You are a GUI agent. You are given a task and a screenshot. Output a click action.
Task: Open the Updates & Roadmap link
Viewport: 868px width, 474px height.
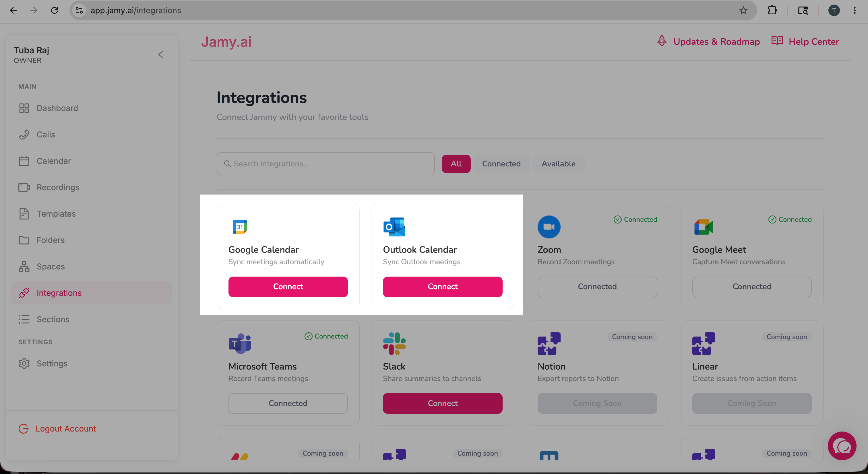[716, 41]
